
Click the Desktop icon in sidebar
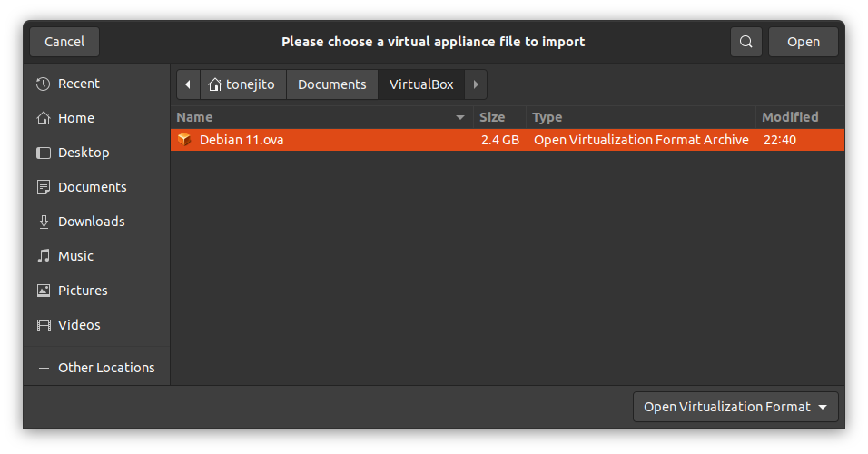pos(43,153)
